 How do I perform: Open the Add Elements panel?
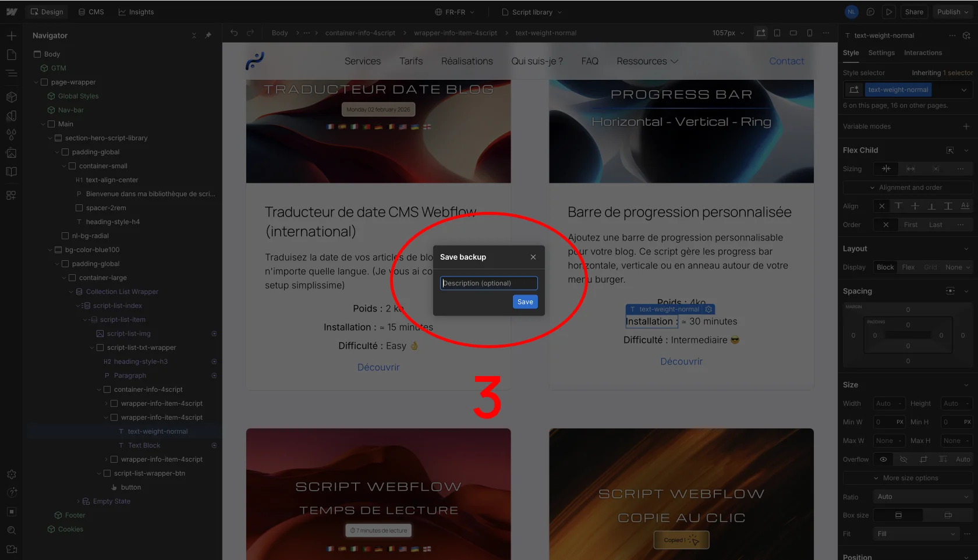[x=11, y=36]
